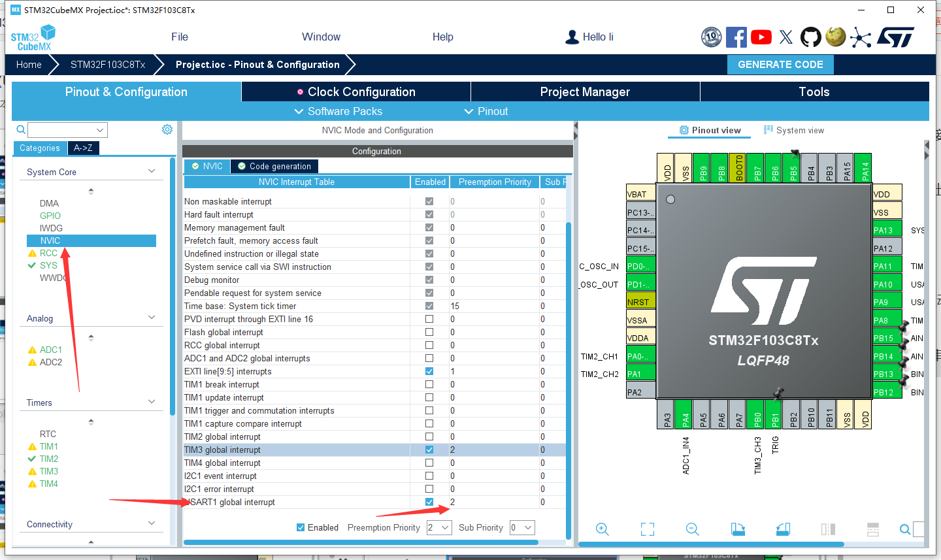The height and width of the screenshot is (560, 941).
Task: Enable the TIM2 global interrupt checkbox
Action: click(429, 436)
